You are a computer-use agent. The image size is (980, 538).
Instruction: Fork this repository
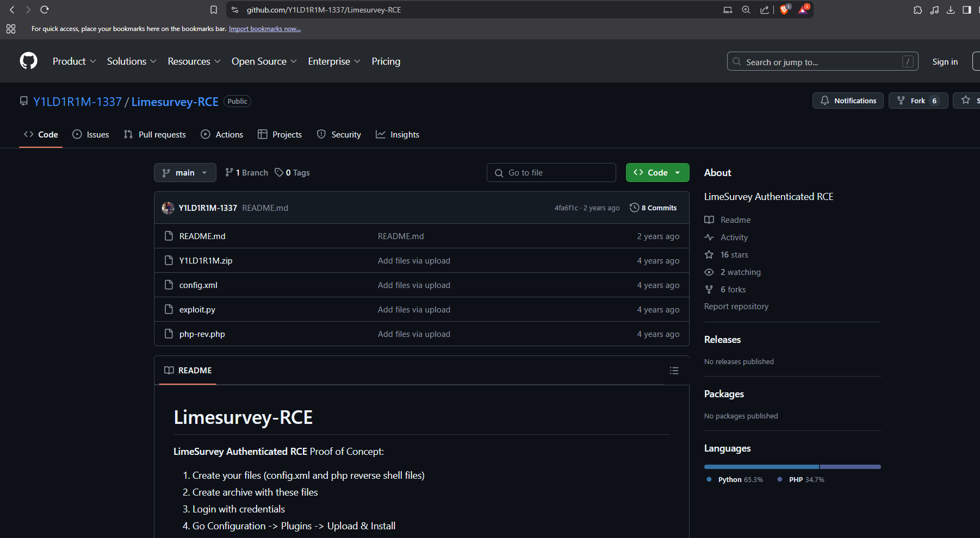pos(918,101)
